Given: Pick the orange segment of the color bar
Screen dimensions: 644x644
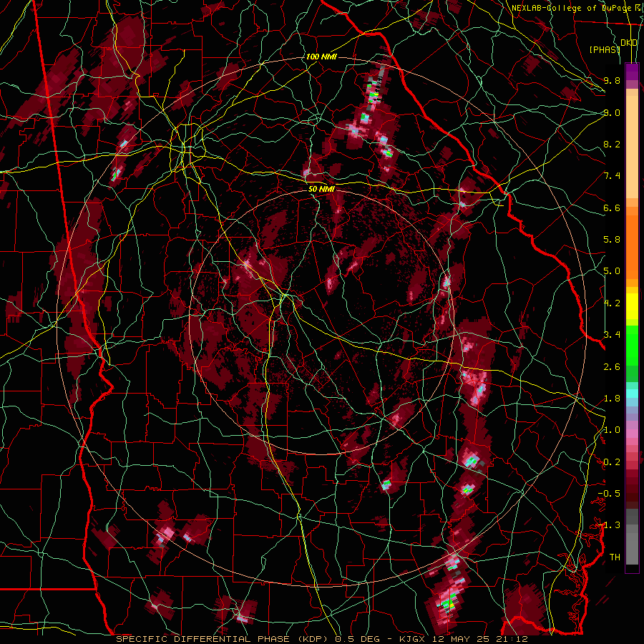Looking at the screenshot, I should [632, 243].
